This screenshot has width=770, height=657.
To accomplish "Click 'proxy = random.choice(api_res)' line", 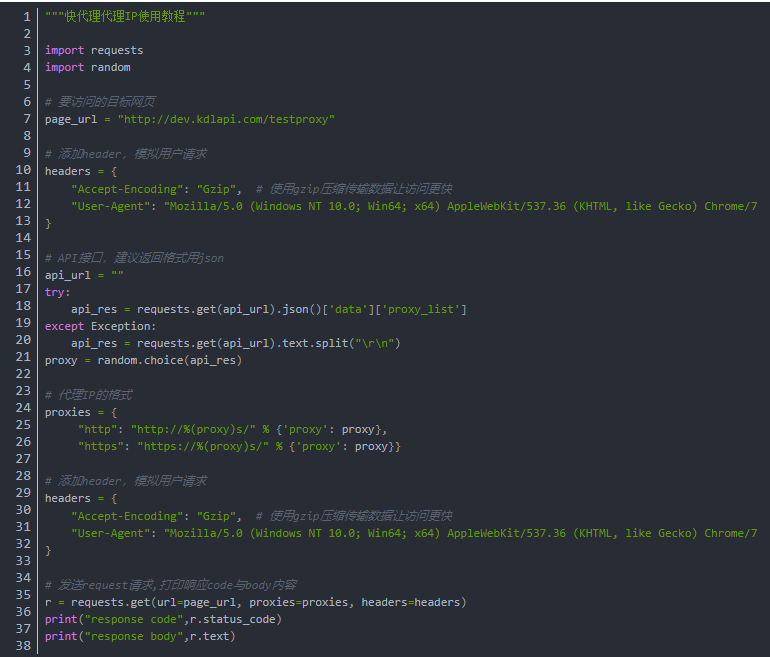I will click(143, 360).
